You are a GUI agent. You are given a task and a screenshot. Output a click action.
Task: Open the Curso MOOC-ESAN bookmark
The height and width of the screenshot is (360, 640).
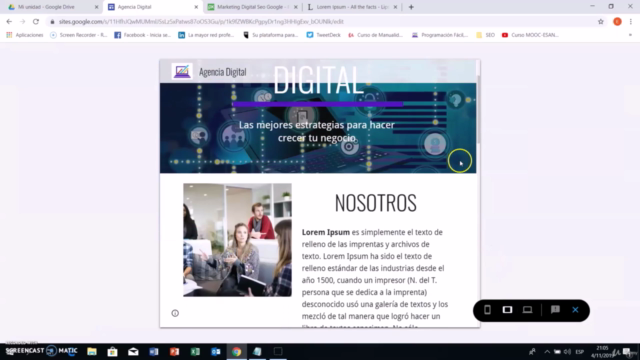pos(530,35)
